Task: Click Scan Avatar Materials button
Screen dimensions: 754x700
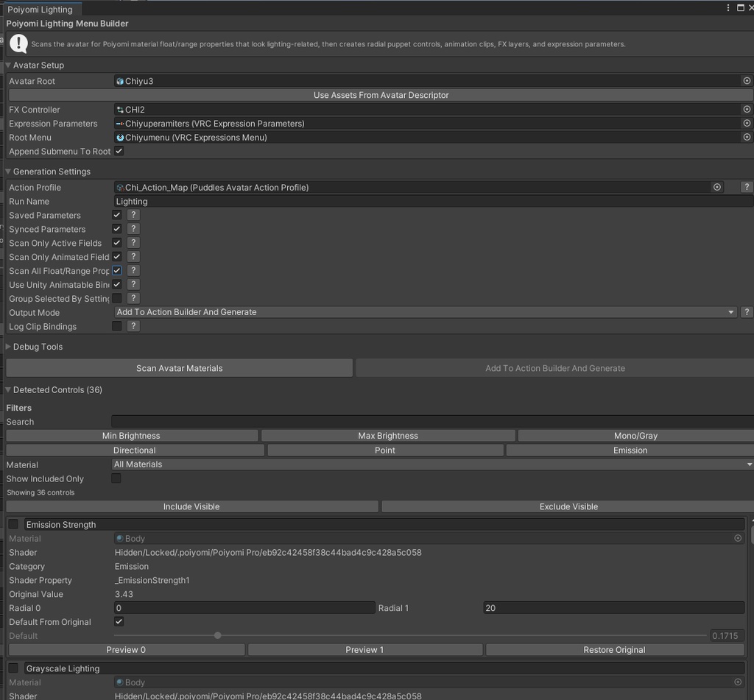Action: (180, 368)
